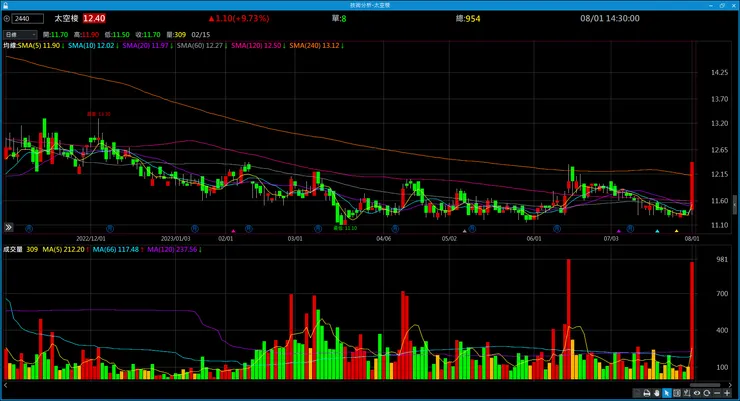Click the print chart icon

647,393
